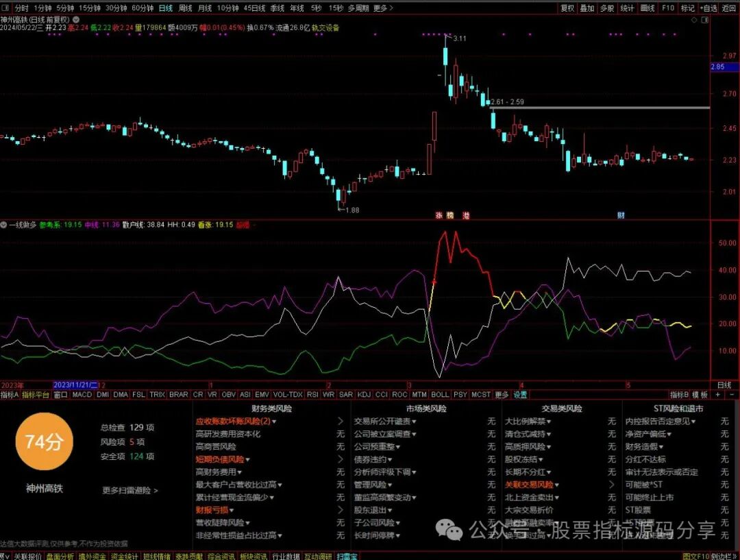Click 侧边栏 toggle at bottom right
Image resolution: width=740 pixels, height=560 pixels.
(x=724, y=556)
